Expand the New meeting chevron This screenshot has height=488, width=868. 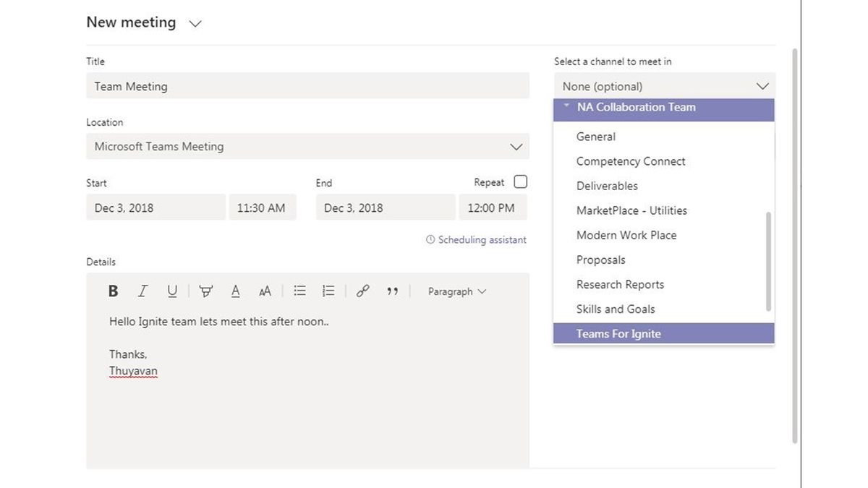[x=195, y=24]
